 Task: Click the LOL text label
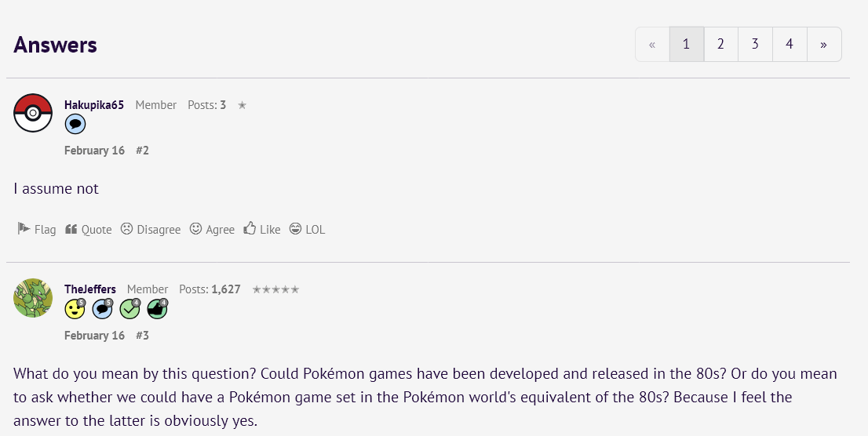pos(315,230)
